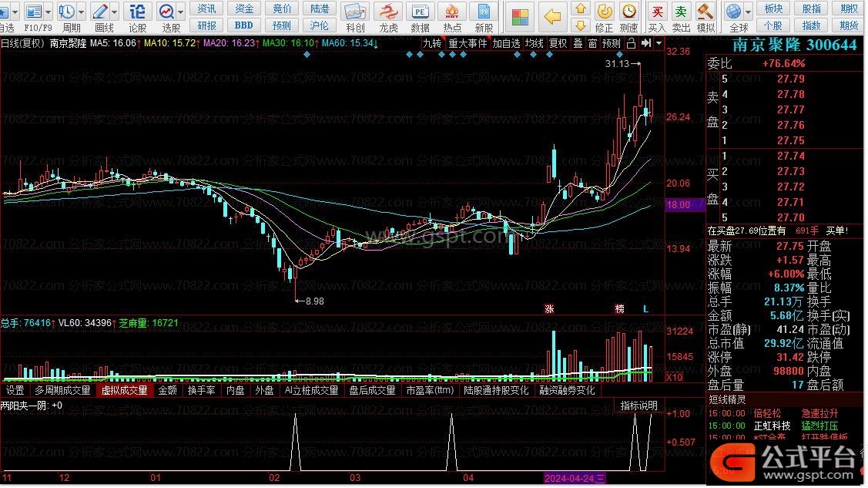
Task: Click the 南京聚隆 300644 stock title
Action: click(796, 45)
